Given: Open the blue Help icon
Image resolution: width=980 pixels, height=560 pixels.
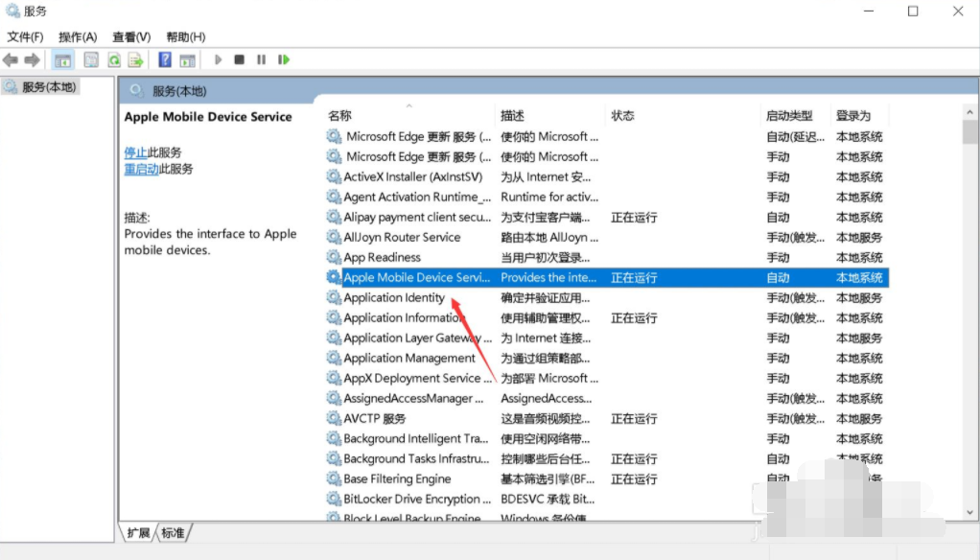Looking at the screenshot, I should point(165,60).
